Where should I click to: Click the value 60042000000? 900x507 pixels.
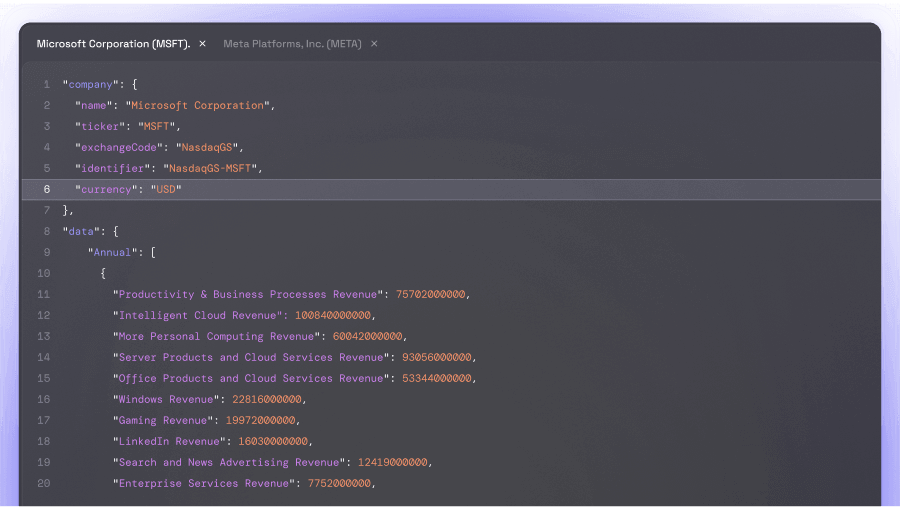click(367, 336)
